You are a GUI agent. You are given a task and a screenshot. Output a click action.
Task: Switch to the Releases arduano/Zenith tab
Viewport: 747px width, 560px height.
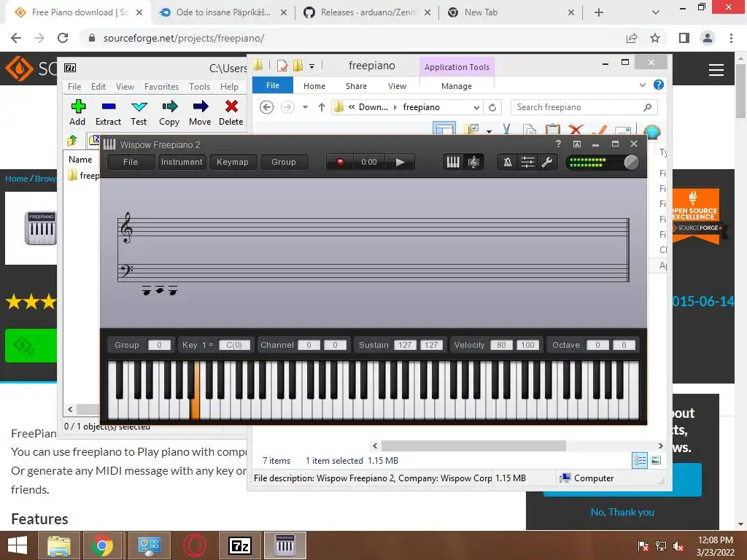[x=367, y=12]
